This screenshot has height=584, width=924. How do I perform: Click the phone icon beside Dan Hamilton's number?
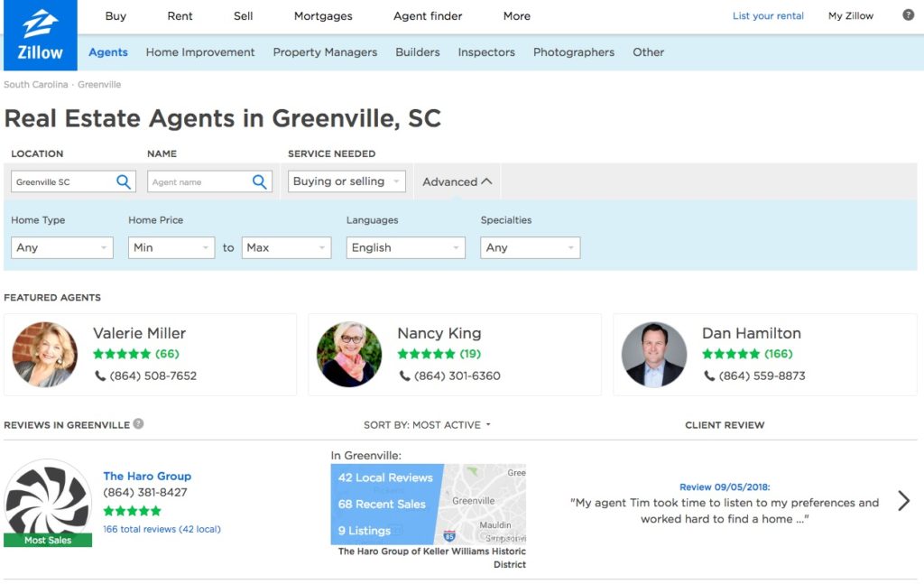pos(709,375)
